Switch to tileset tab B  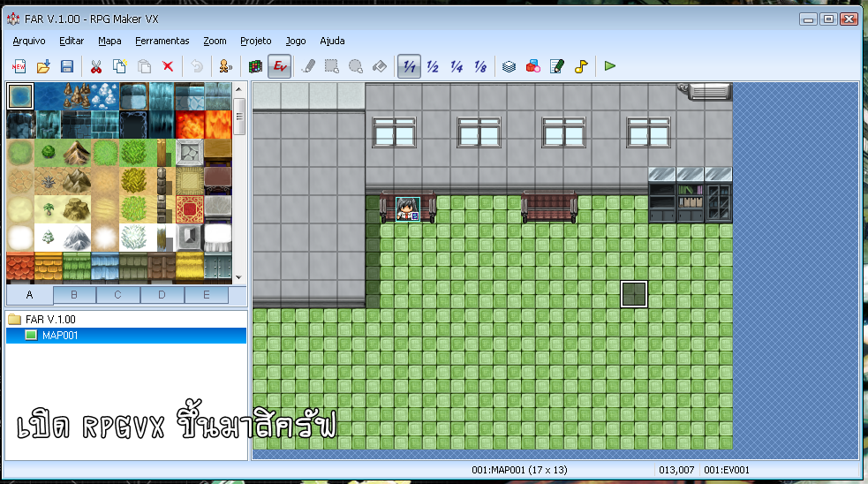click(x=74, y=295)
